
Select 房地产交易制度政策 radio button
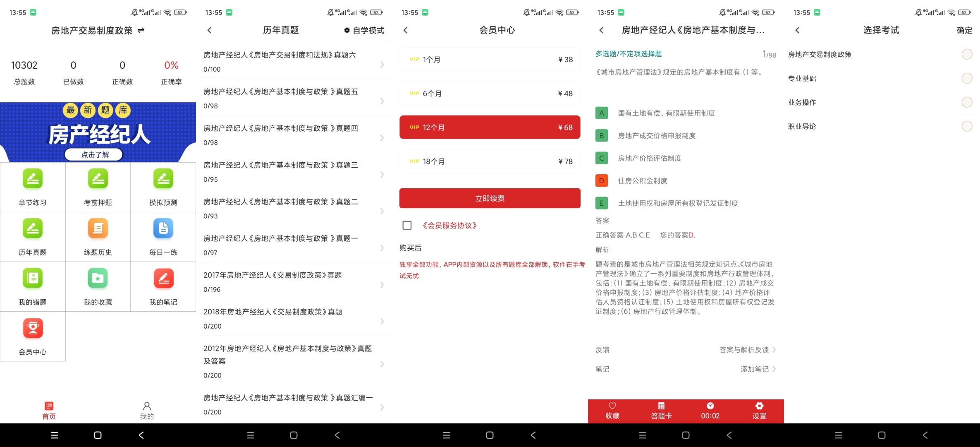pyautogui.click(x=967, y=54)
